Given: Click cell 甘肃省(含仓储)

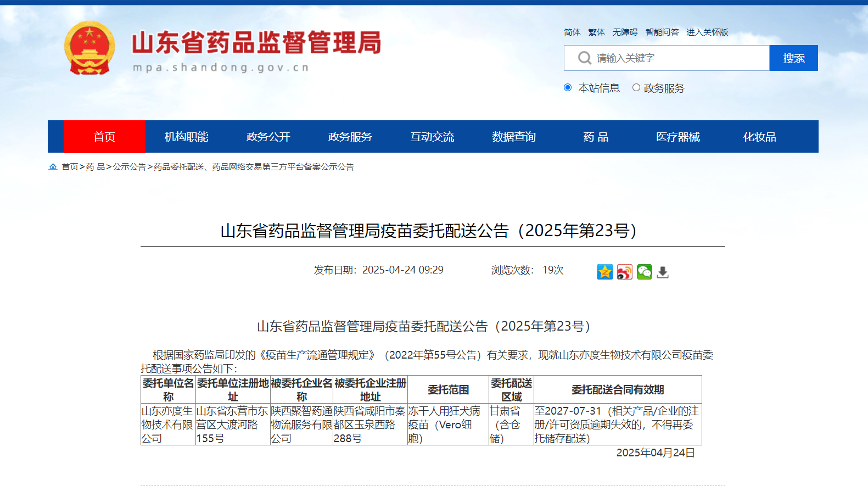Looking at the screenshot, I should (x=511, y=425).
